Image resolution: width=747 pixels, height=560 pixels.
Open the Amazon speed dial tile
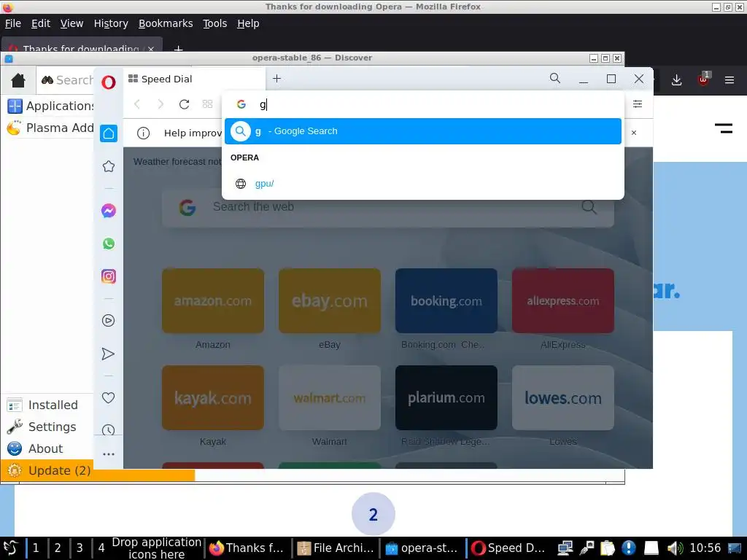[213, 301]
